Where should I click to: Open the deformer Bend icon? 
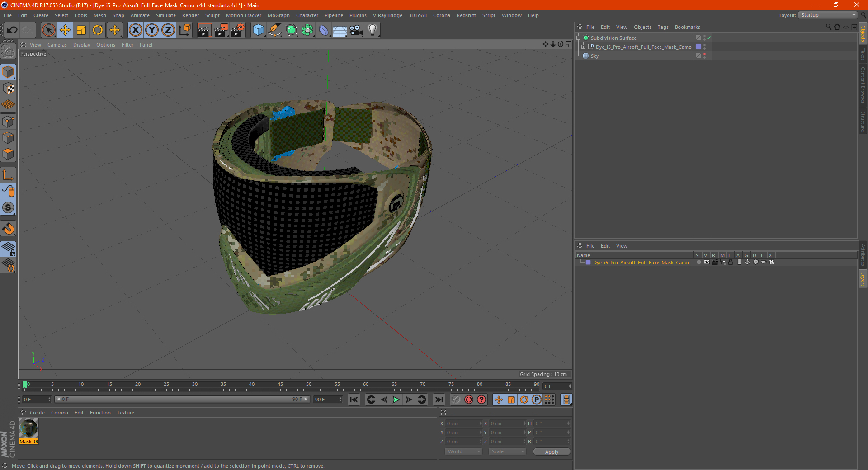coord(324,30)
